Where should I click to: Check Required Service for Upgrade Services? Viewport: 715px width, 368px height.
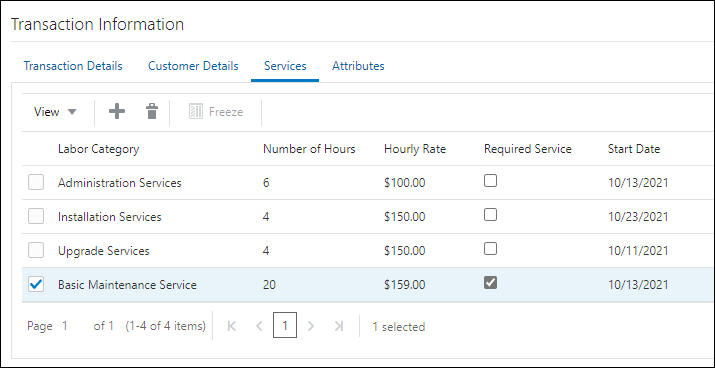tap(491, 249)
